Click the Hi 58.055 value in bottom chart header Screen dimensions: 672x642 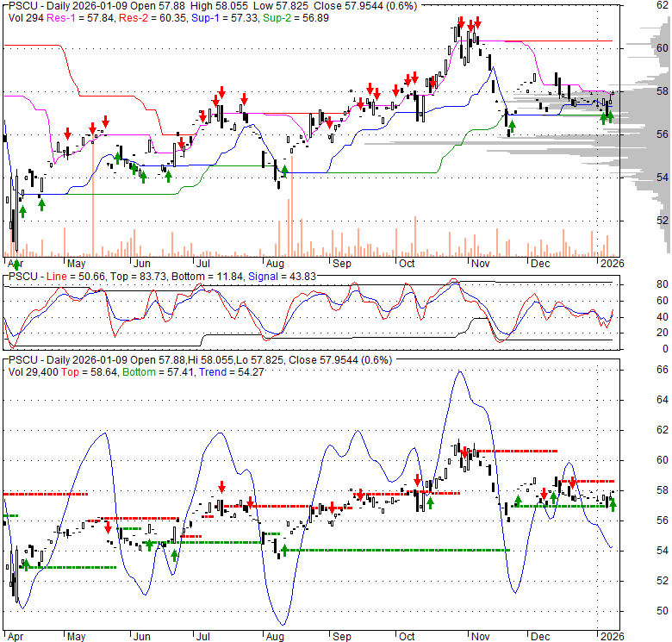click(211, 360)
